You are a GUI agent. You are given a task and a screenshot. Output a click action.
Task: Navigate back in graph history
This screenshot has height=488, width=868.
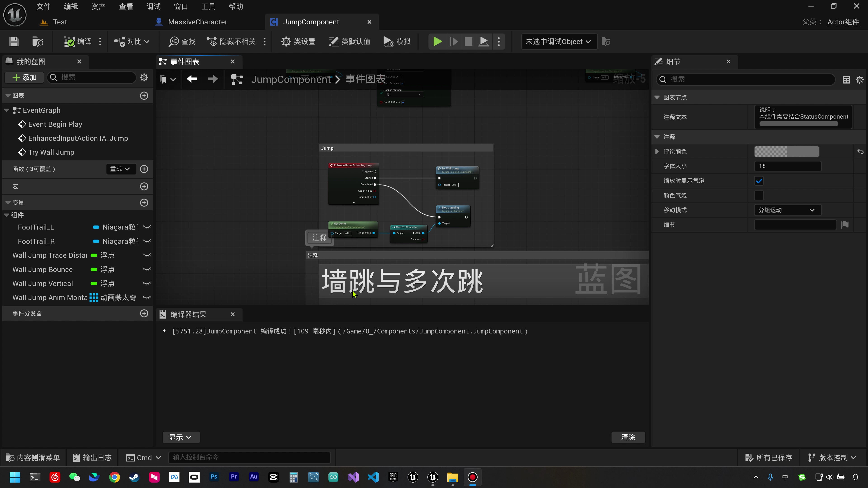coord(192,79)
